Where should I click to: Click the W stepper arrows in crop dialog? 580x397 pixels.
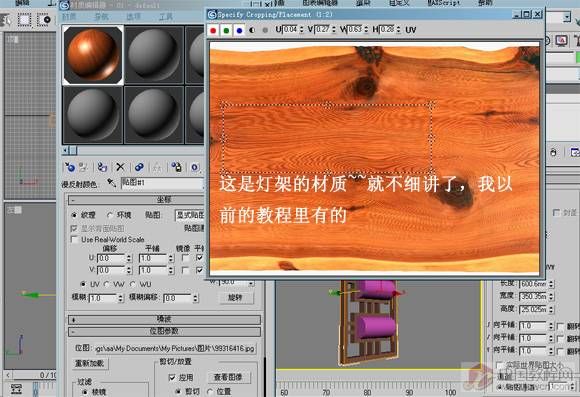pyautogui.click(x=365, y=29)
